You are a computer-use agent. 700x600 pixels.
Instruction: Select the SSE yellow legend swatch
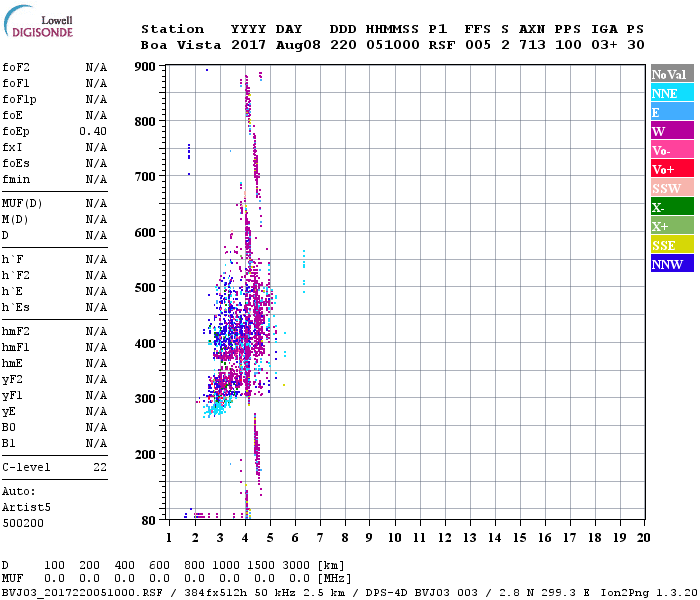pos(672,245)
